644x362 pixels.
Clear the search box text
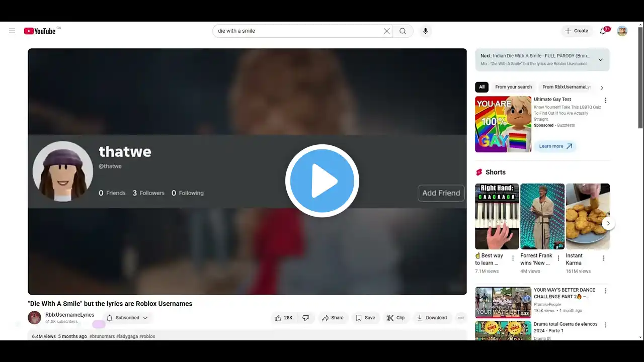[x=386, y=31]
